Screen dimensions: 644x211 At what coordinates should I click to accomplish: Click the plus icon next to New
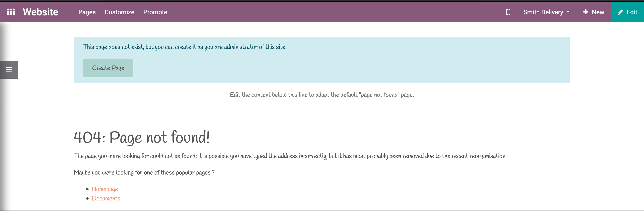[x=585, y=12]
